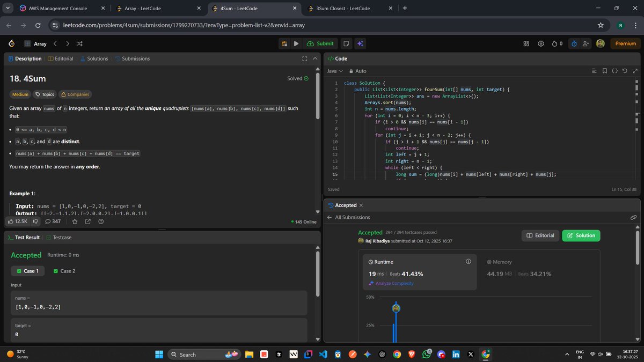Open Chrome tab search dropdown

(x=8, y=8)
